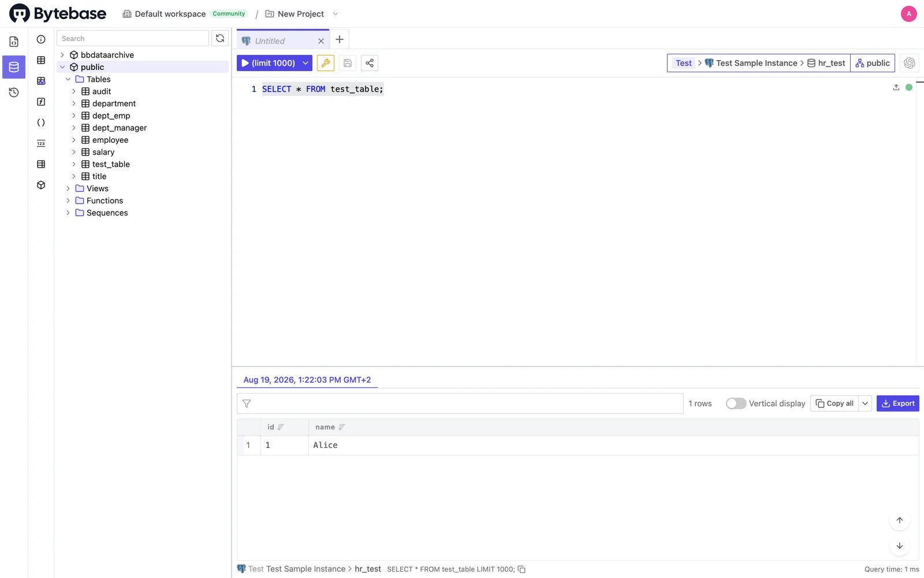Open Copy all dropdown arrow
924x578 pixels.
pyautogui.click(x=865, y=403)
